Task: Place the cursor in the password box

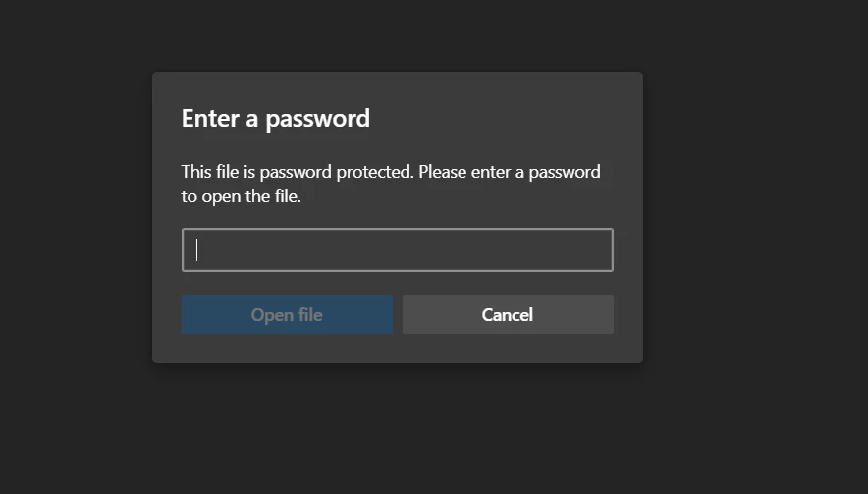Action: pyautogui.click(x=397, y=249)
